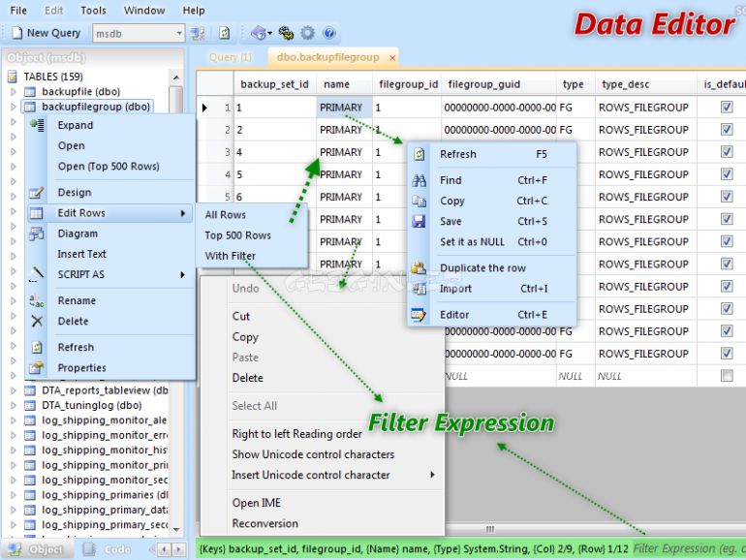
Task: Click the Editor icon in the grid menu
Action: [x=419, y=315]
